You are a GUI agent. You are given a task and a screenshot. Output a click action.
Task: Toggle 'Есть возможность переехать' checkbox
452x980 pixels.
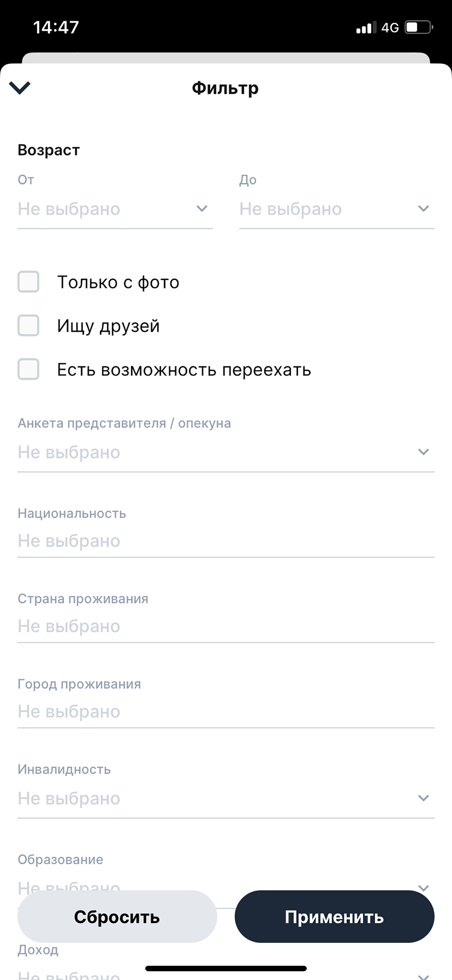click(x=28, y=369)
